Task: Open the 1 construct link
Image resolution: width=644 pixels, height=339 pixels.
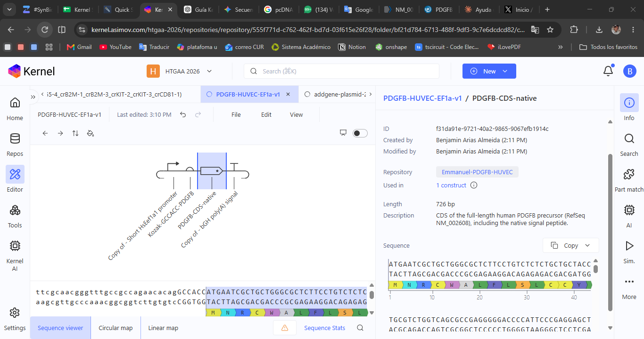Action: coord(451,185)
